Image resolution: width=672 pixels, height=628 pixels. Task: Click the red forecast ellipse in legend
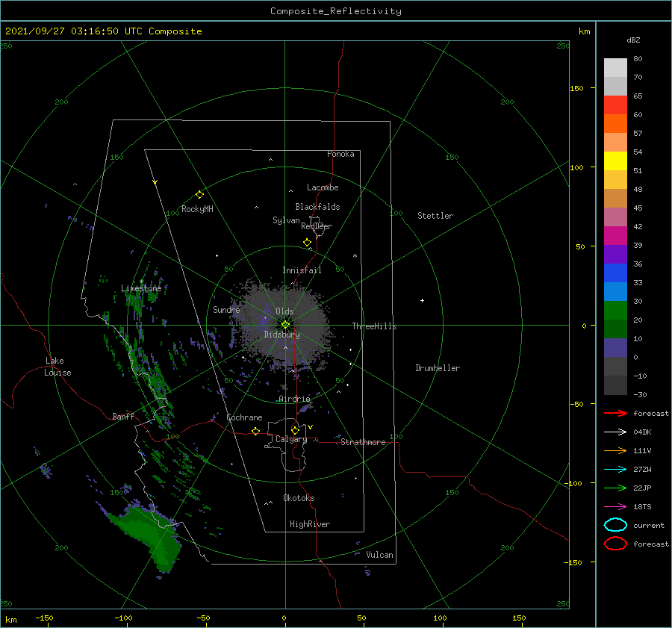(x=615, y=544)
